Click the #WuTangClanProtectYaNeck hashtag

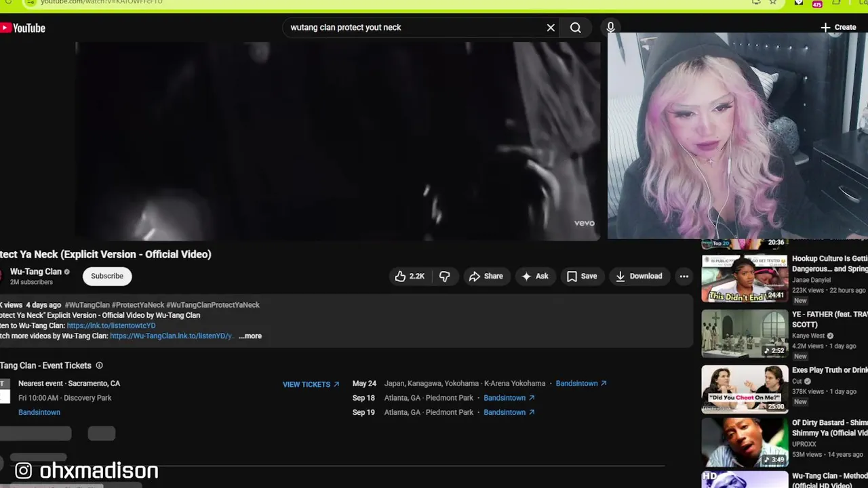pyautogui.click(x=213, y=305)
